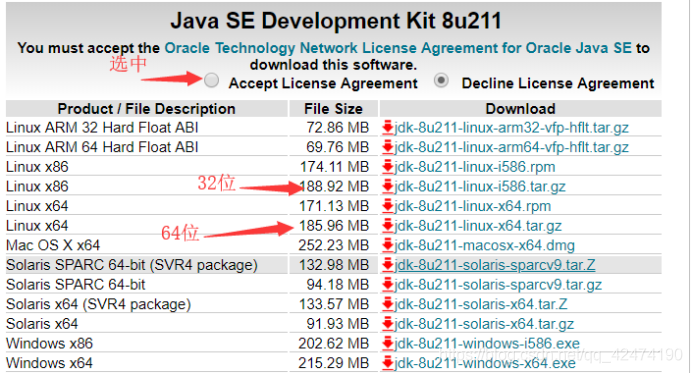Click the 132.98 MB file size cell
The width and height of the screenshot is (692, 373).
pos(334,265)
